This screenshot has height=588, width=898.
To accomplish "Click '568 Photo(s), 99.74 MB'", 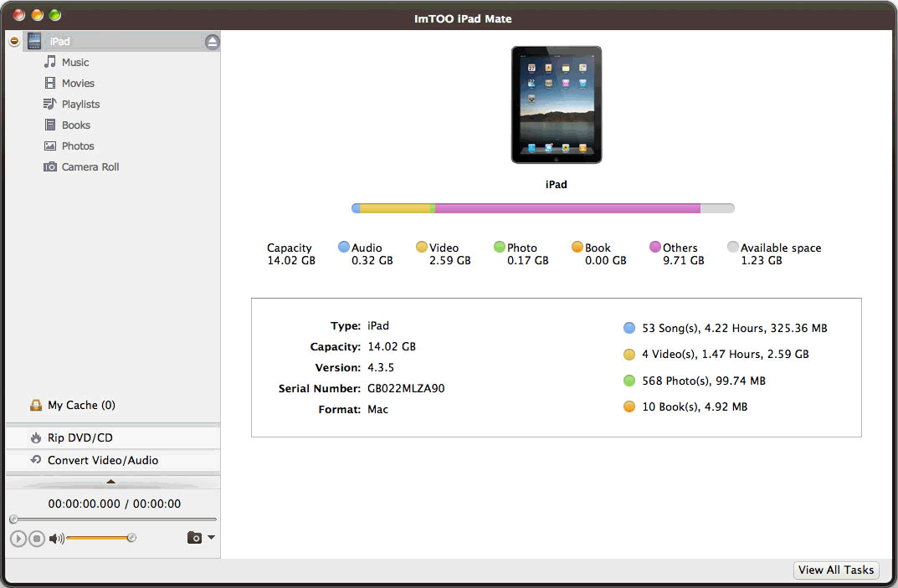I will [x=704, y=381].
